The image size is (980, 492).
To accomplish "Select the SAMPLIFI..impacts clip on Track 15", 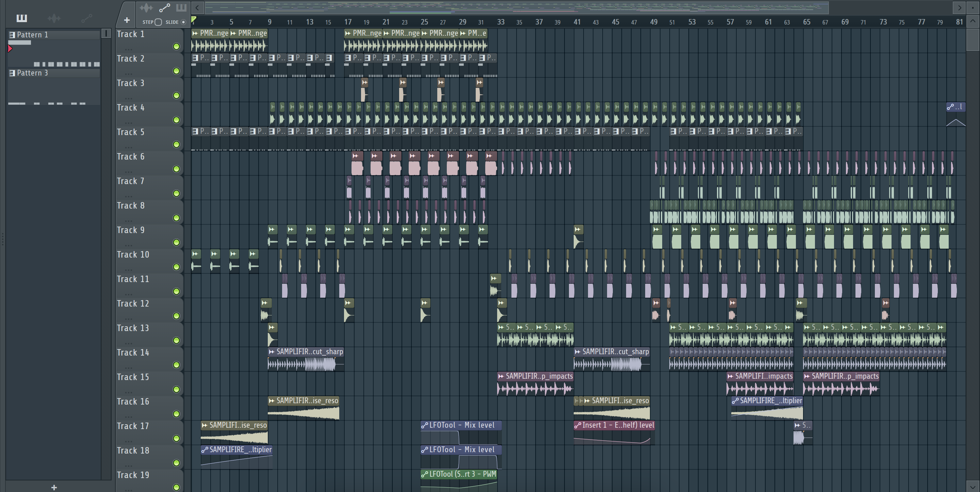I will 760,383.
